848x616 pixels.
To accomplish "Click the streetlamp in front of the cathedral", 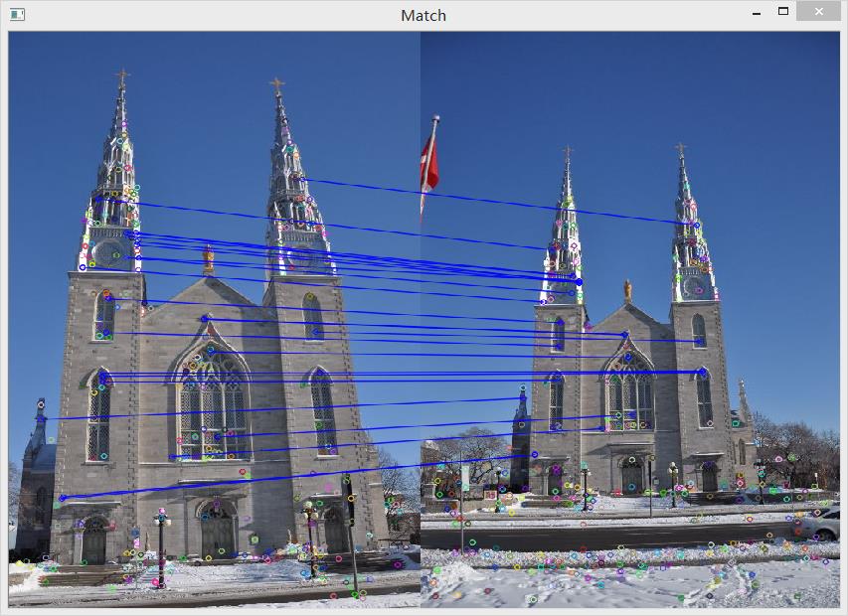I will tap(162, 517).
